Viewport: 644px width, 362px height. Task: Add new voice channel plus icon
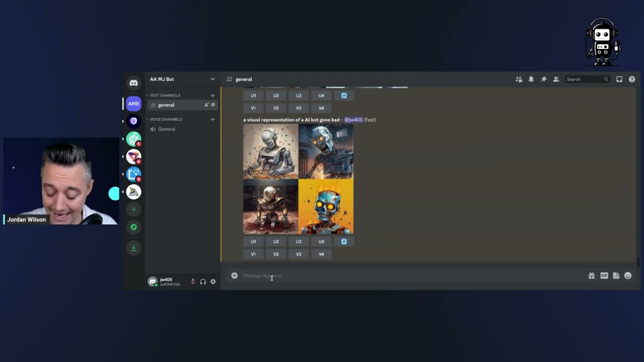pyautogui.click(x=212, y=119)
